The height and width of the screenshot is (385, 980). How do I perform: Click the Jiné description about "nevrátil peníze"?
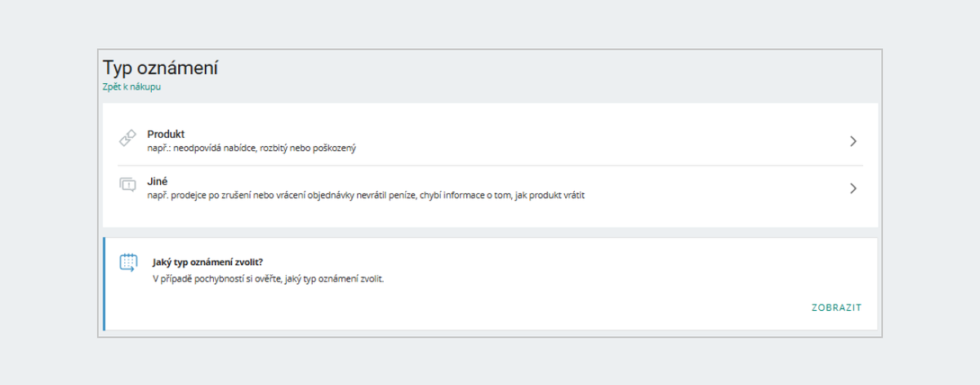[x=367, y=196]
